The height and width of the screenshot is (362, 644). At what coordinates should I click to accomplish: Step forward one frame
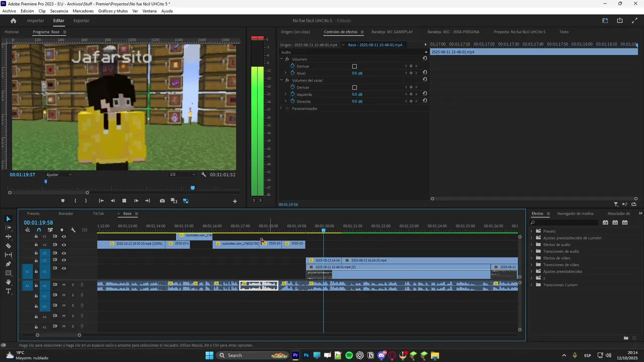pos(136,201)
